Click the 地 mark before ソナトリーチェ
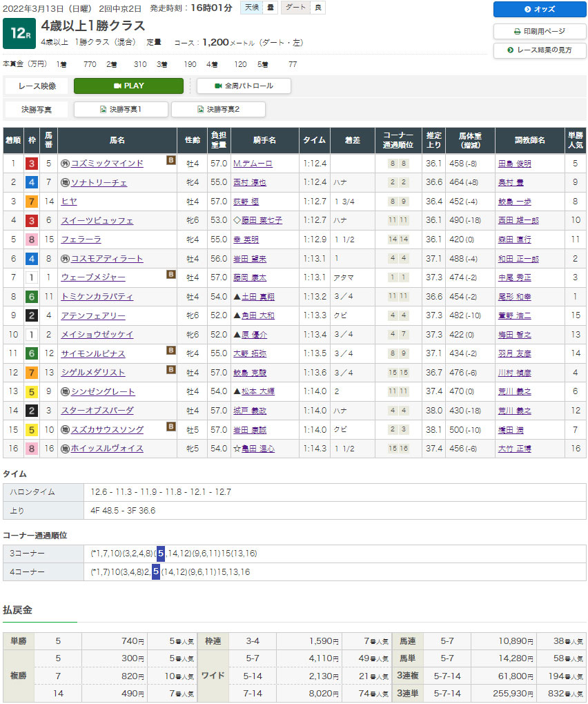The height and width of the screenshot is (704, 588). (x=66, y=183)
